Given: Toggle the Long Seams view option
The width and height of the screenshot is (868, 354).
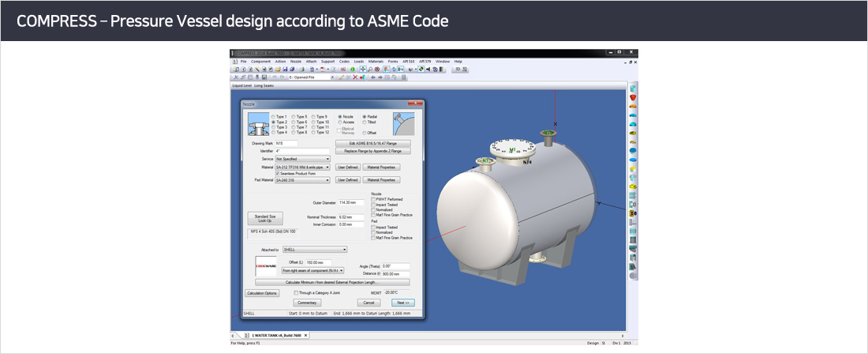Looking at the screenshot, I should click(x=264, y=86).
